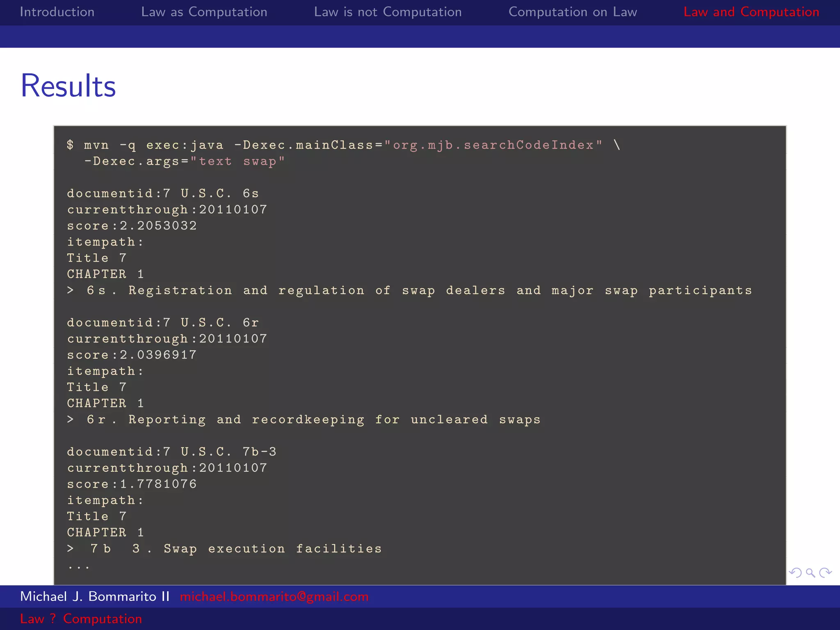Screen dimensions: 840x630
Task: Open Computation on Law section
Action: (x=573, y=12)
